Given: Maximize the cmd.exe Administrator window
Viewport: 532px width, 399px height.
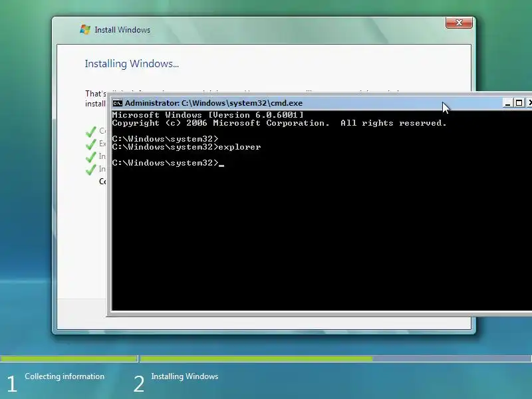Looking at the screenshot, I should pyautogui.click(x=519, y=103).
